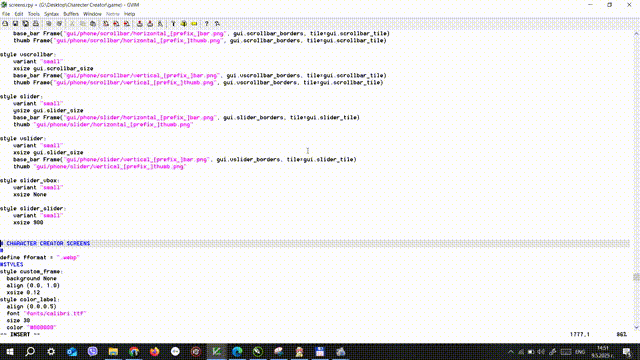Click the vertical scrollbar up arrow
This screenshot has height=360, width=640.
(x=636, y=34)
